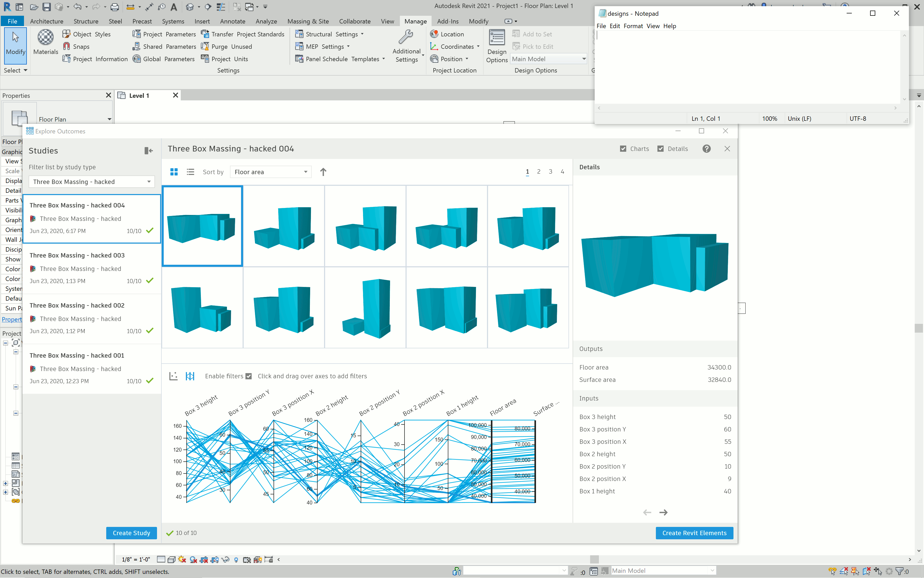Open Project Units
The image size is (924, 578).
(225, 59)
